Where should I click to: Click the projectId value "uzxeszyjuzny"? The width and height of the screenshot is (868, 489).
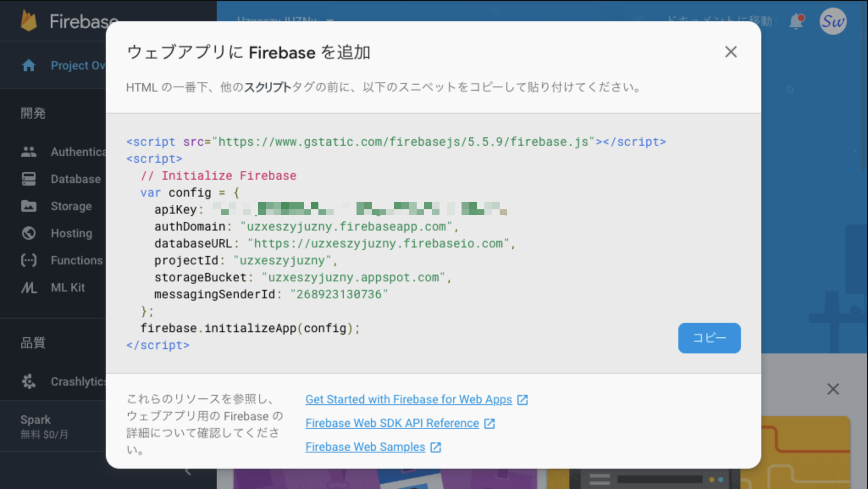(282, 261)
